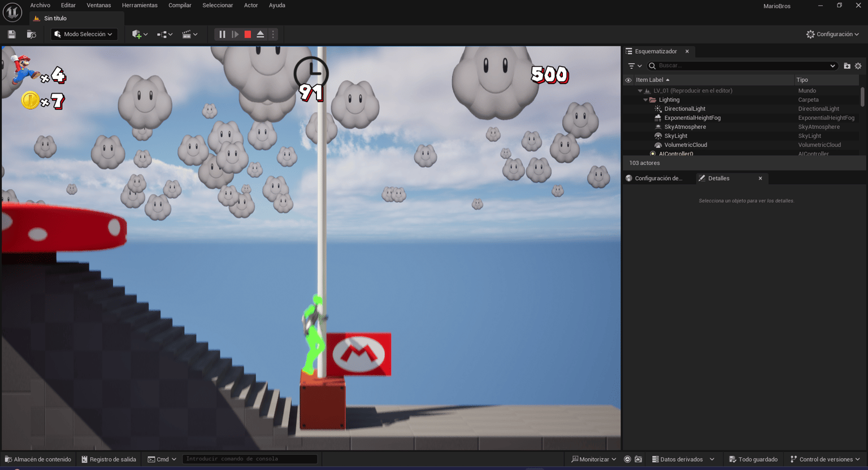Screen dimensions: 868x470
Task: Stop the running play session
Action: (248, 34)
